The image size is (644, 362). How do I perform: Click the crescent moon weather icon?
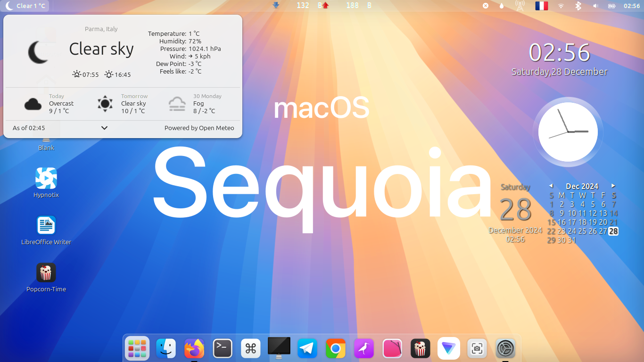[x=38, y=52]
